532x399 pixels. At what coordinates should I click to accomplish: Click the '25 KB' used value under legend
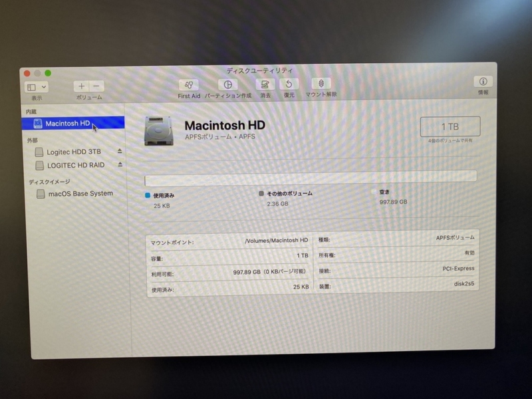click(162, 206)
